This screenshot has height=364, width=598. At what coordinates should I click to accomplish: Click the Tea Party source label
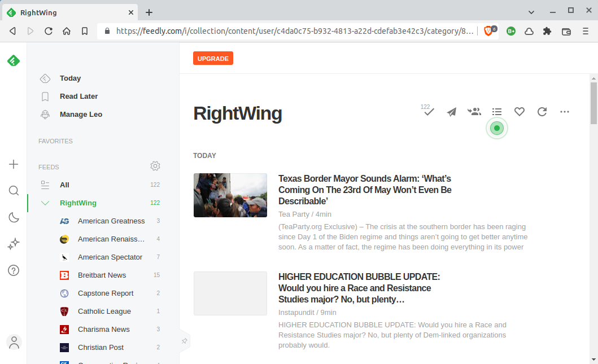point(294,214)
